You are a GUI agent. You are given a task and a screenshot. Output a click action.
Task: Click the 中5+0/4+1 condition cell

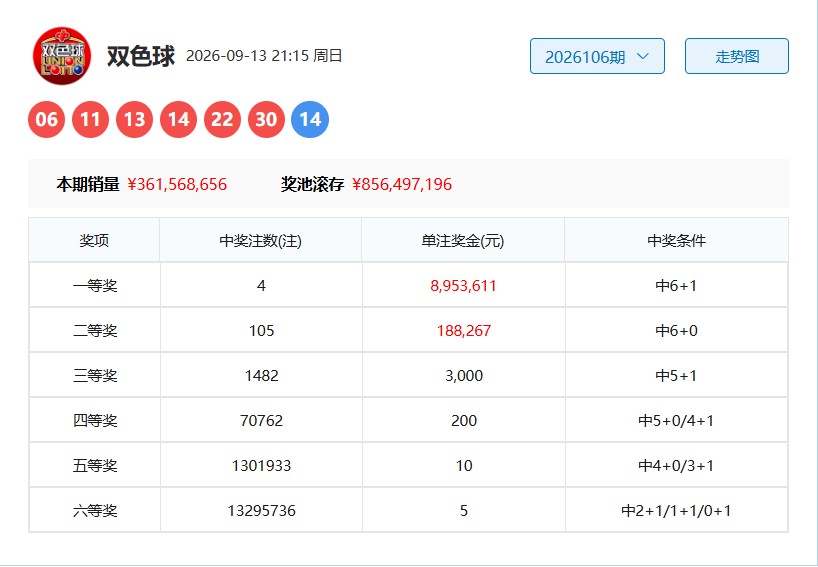tap(677, 420)
